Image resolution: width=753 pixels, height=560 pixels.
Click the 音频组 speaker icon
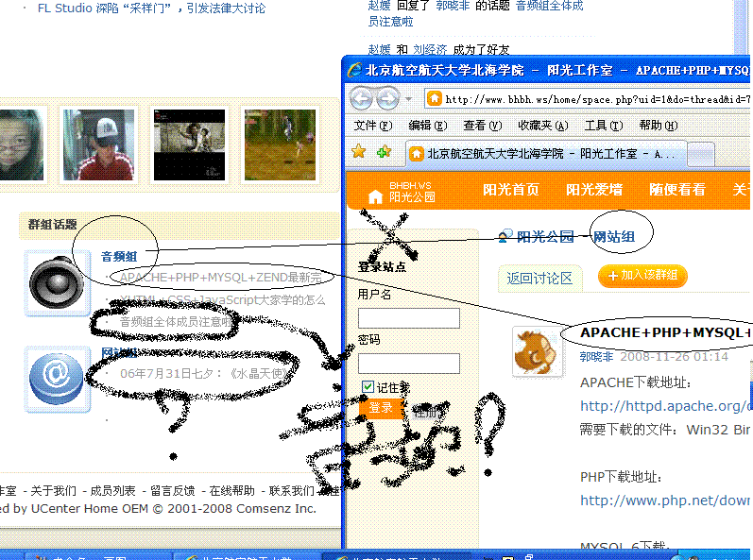pyautogui.click(x=57, y=283)
